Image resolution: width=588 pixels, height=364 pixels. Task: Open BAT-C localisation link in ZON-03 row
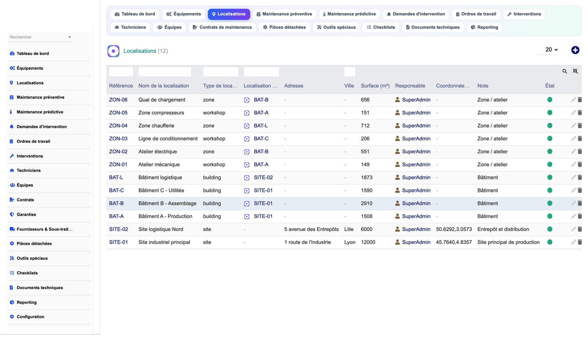(x=261, y=139)
